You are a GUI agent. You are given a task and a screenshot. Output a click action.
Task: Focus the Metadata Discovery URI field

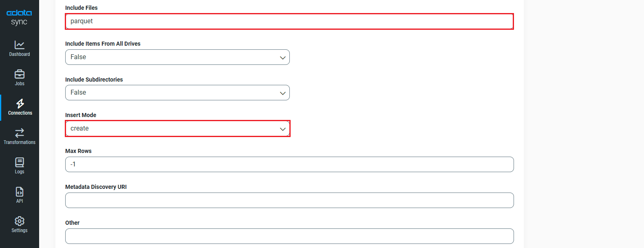[289, 200]
